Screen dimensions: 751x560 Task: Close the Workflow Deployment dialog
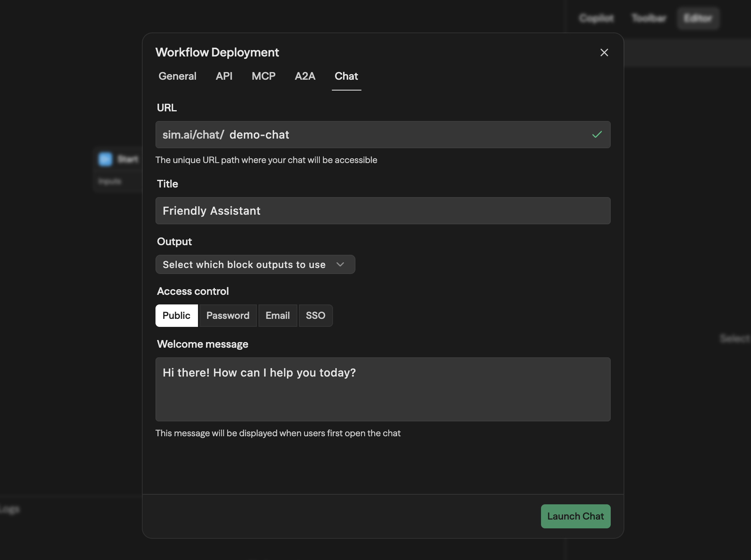pos(604,52)
